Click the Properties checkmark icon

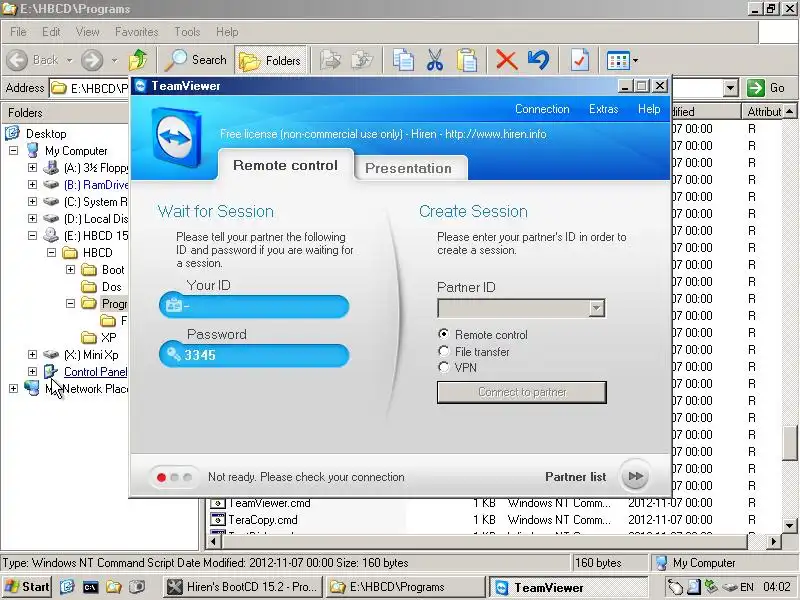pyautogui.click(x=580, y=60)
